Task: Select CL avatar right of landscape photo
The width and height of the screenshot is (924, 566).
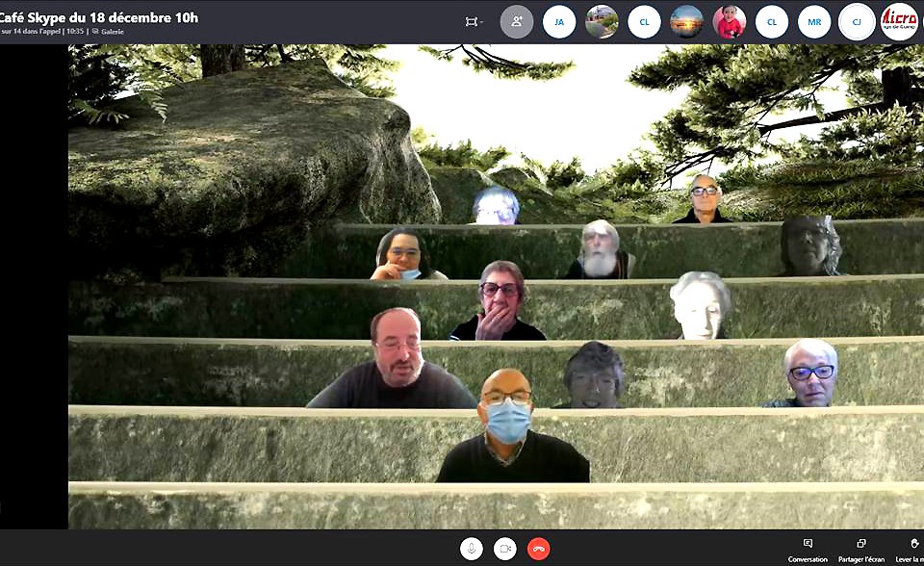Action: [x=644, y=21]
